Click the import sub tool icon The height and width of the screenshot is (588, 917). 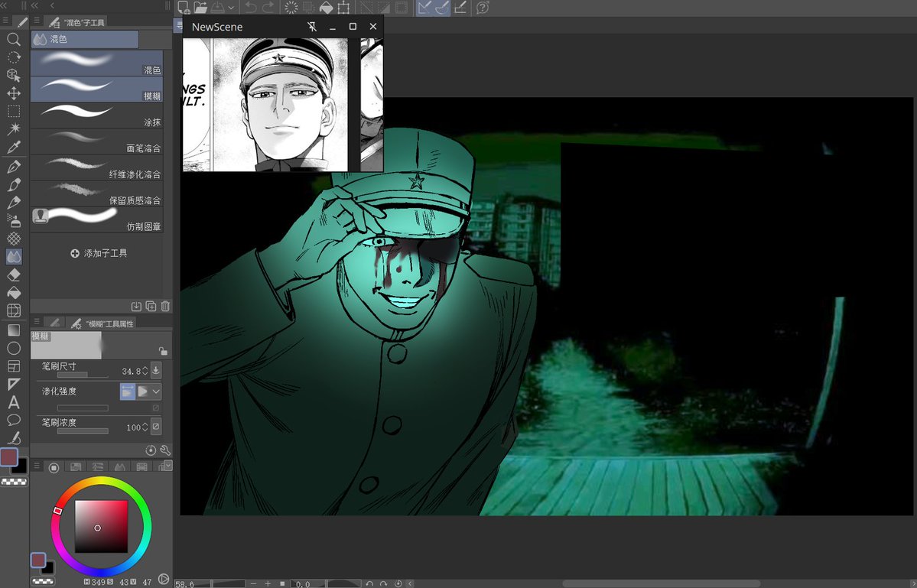tap(136, 307)
